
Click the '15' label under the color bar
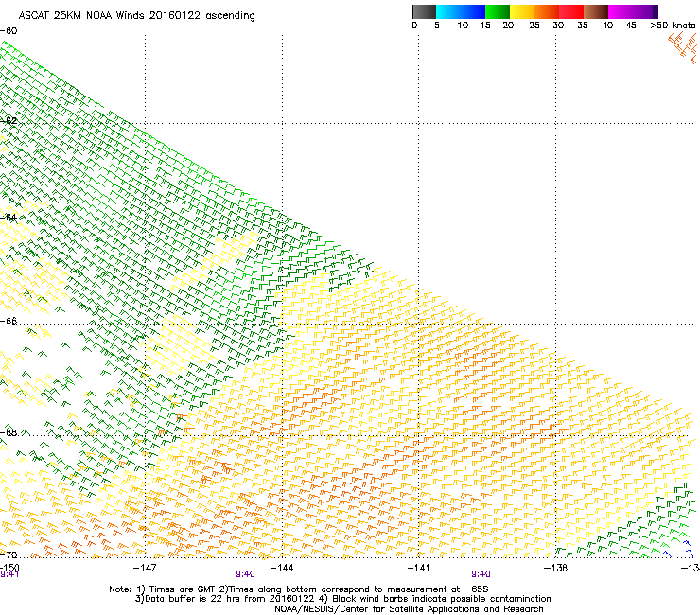click(485, 26)
